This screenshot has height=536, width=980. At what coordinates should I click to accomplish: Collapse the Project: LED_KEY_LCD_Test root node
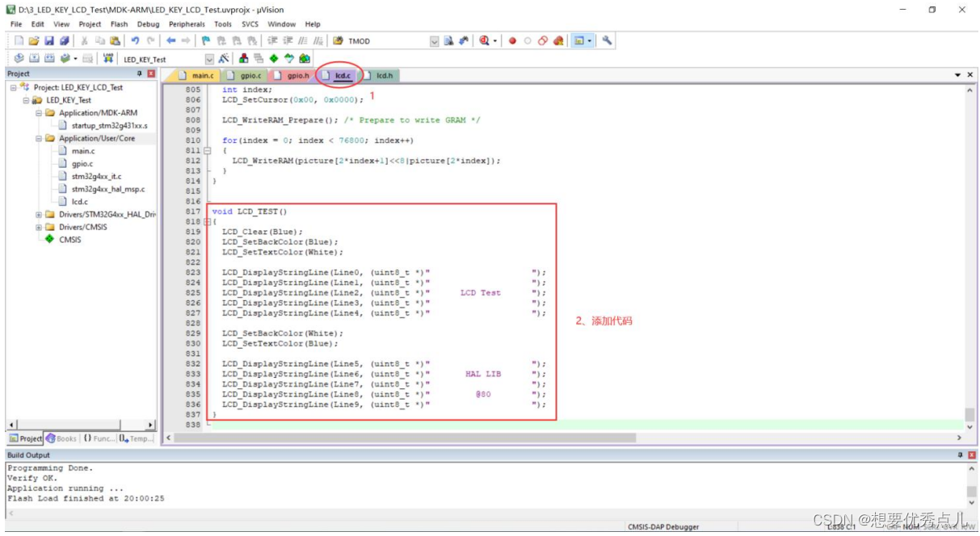[x=13, y=87]
